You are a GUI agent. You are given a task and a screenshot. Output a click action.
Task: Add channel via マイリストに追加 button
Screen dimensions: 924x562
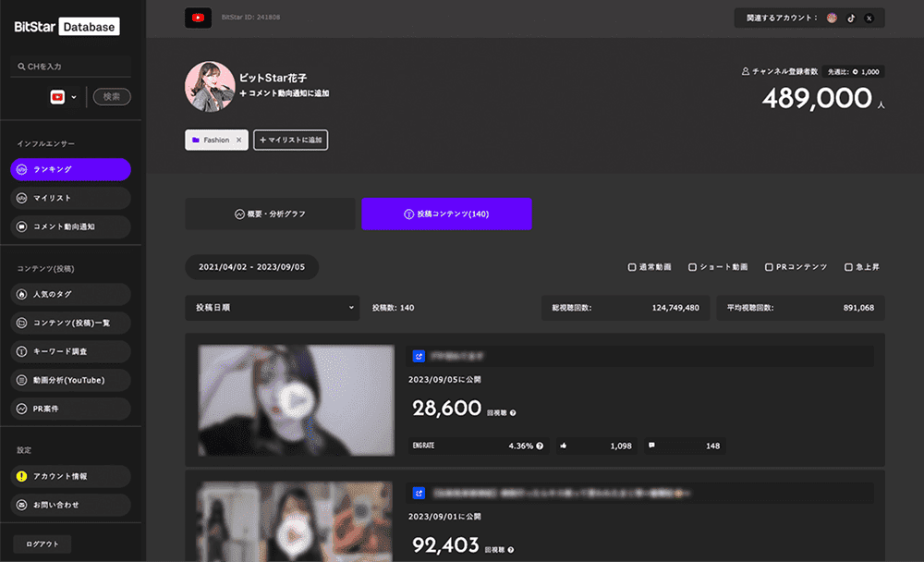click(x=290, y=140)
